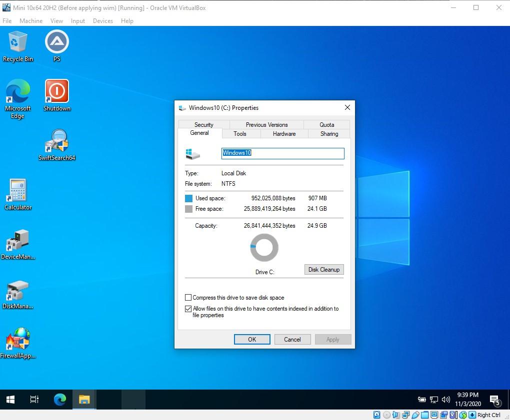Click the Drive C: usage donut chart
The width and height of the screenshot is (510, 420).
click(x=264, y=248)
